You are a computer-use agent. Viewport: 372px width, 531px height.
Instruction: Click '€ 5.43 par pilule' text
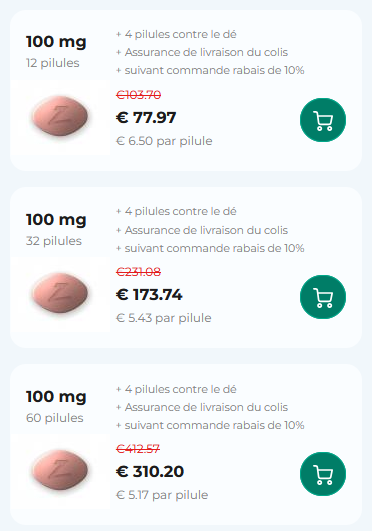click(x=164, y=318)
